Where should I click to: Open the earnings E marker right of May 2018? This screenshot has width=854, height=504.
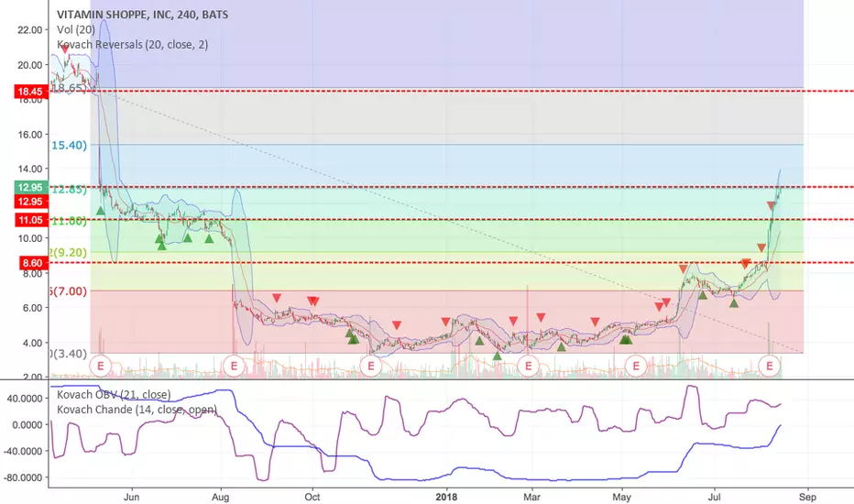(636, 366)
